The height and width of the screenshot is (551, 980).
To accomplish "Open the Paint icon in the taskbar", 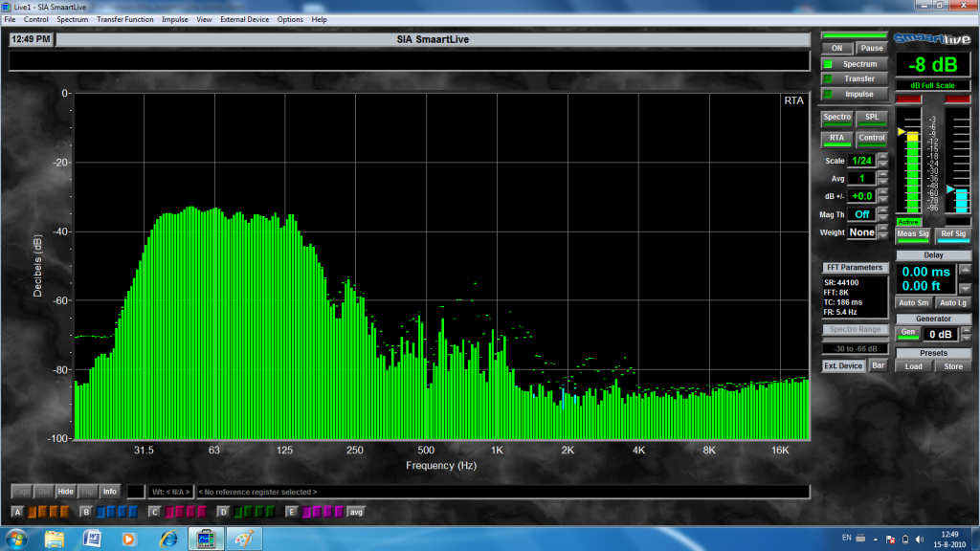I will [243, 539].
